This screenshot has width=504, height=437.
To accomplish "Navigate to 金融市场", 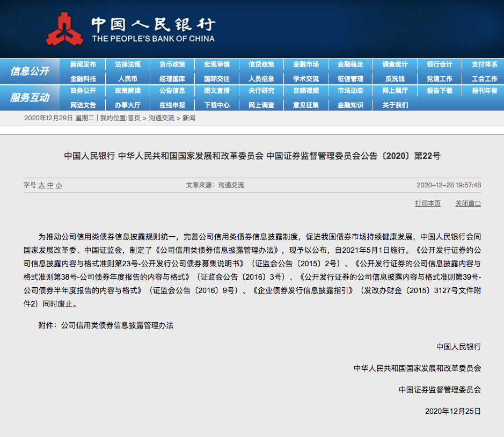I will (x=306, y=64).
